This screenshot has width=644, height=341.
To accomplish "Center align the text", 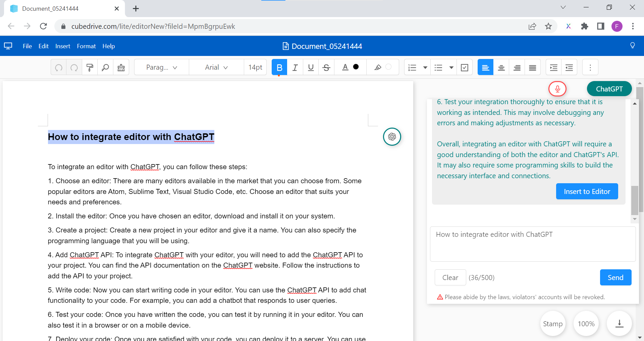I will point(501,68).
